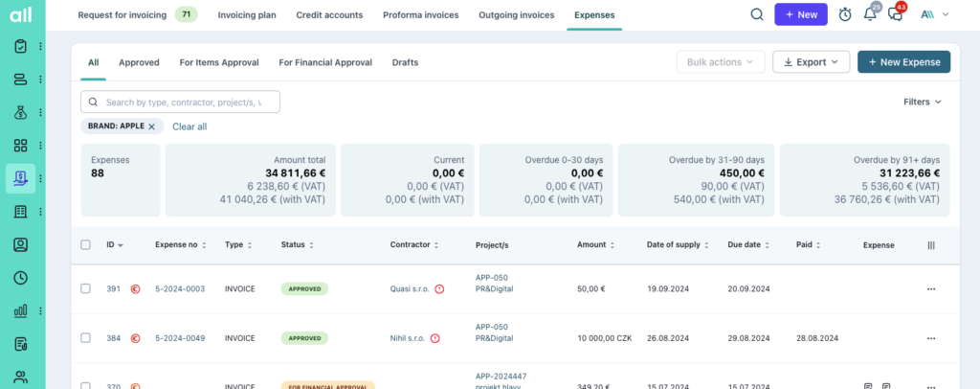980x389 pixels.
Task: Focus the search by type, contractor field
Action: tap(180, 102)
